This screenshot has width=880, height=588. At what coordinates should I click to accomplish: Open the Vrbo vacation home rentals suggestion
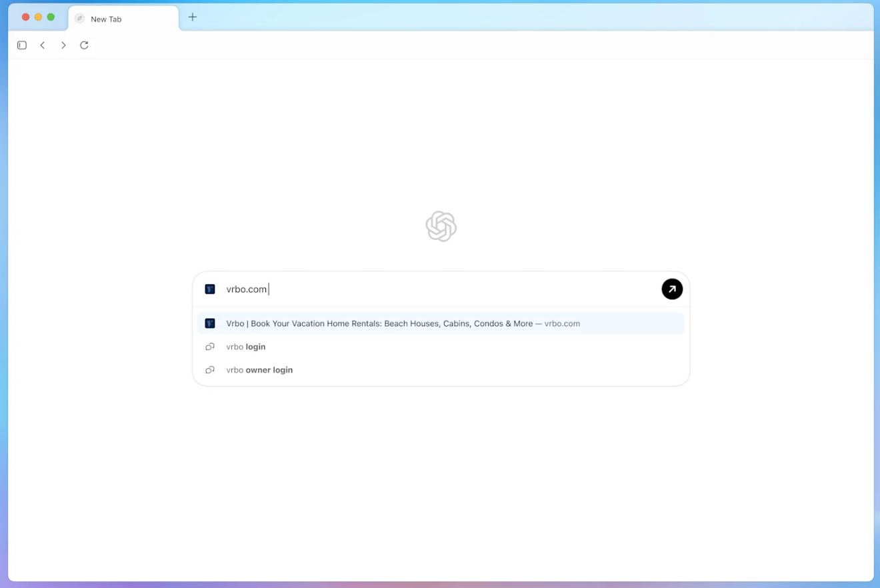pyautogui.click(x=403, y=323)
